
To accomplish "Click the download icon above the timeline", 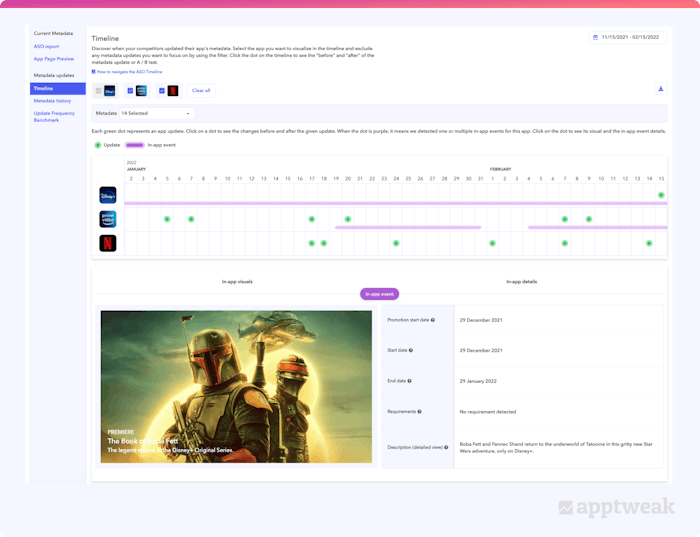I will click(x=660, y=89).
